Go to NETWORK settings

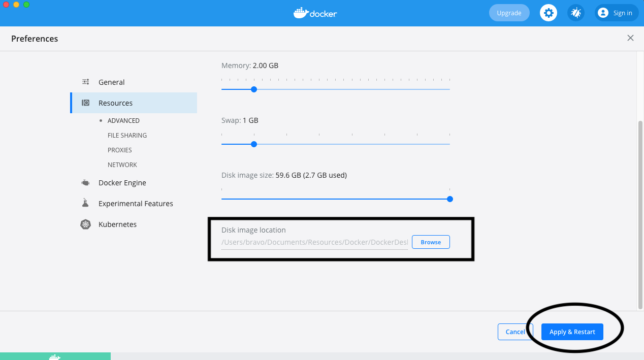click(x=122, y=165)
